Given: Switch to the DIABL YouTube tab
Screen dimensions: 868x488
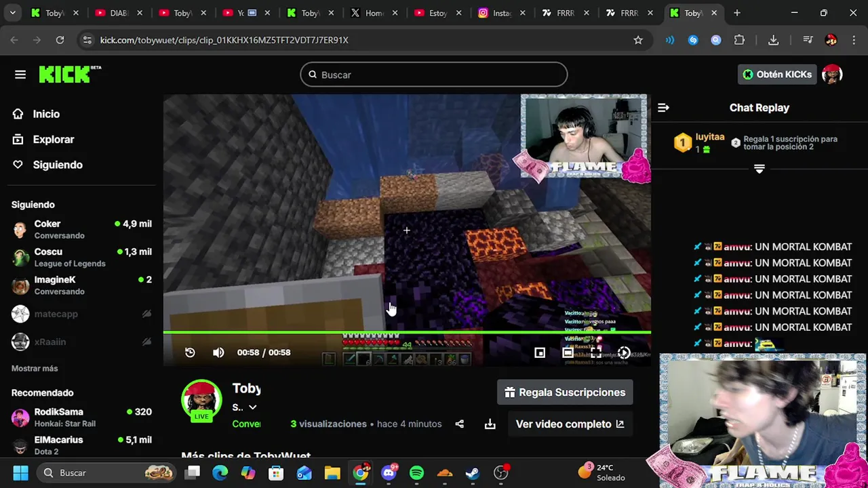Looking at the screenshot, I should (x=118, y=13).
